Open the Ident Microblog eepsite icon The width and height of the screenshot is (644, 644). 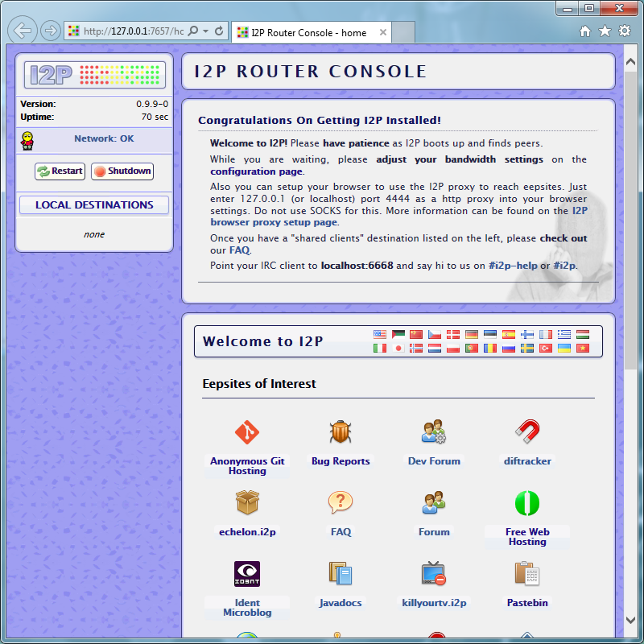point(247,573)
